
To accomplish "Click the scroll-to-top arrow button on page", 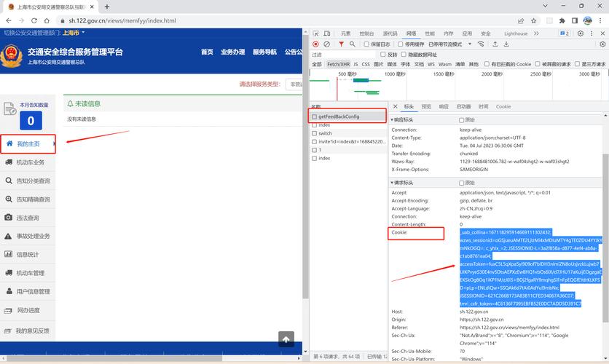I will [286, 339].
